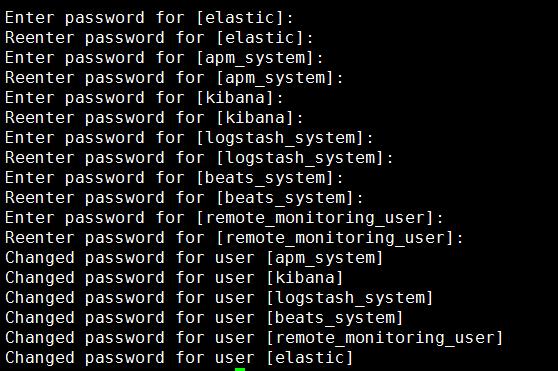This screenshot has height=371, width=558.
Task: Select 'Enter password for [beats_system]' line
Action: coord(174,177)
